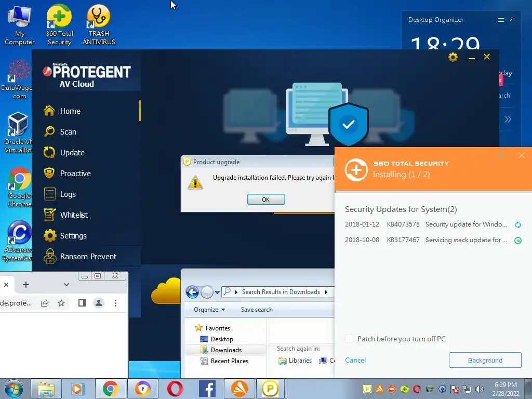The width and height of the screenshot is (532, 399).
Task: Click Search Results in Downloads address bar
Action: click(x=281, y=292)
